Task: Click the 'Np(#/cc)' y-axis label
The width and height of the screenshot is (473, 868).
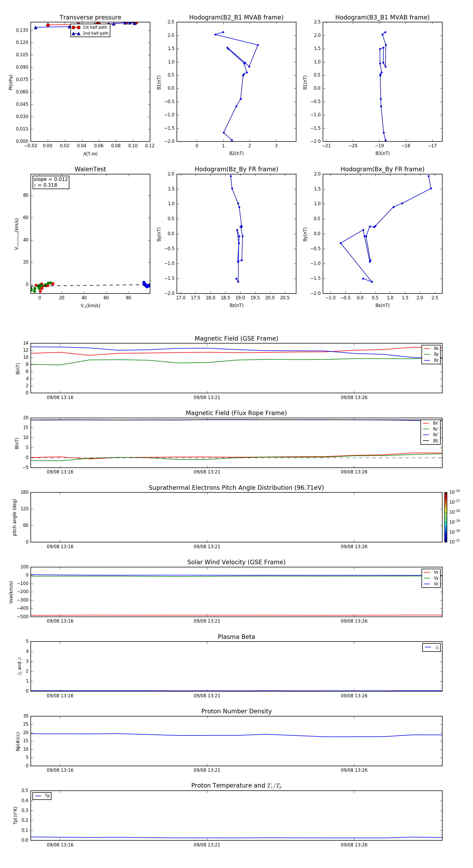Action: tap(18, 741)
